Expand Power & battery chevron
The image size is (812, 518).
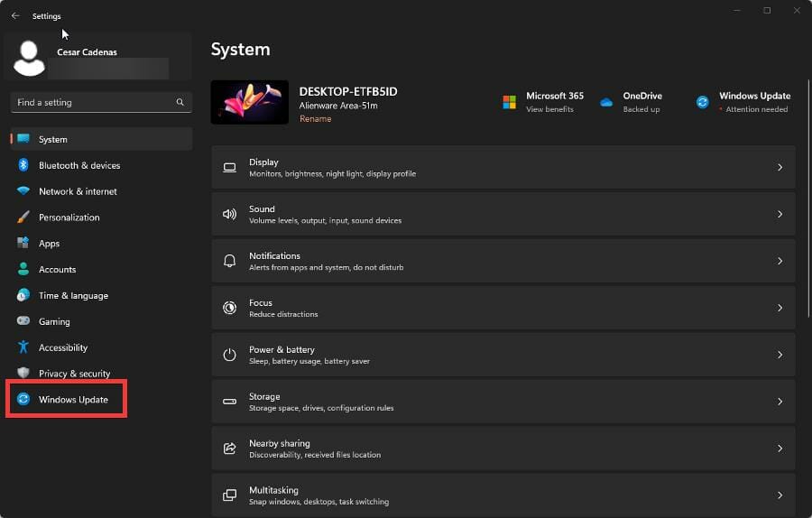click(780, 355)
